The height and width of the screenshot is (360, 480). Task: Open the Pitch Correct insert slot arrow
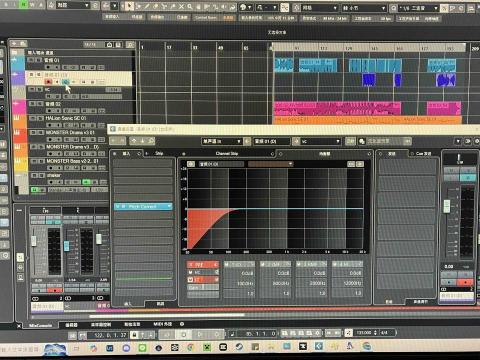click(169, 206)
